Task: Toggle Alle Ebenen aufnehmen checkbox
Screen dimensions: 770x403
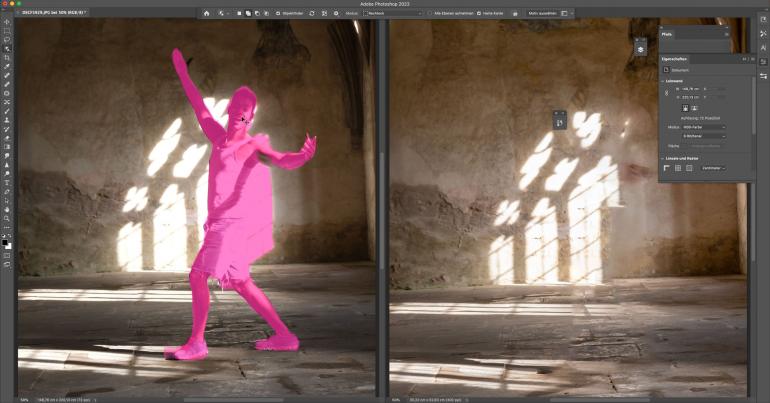Action: (x=430, y=13)
